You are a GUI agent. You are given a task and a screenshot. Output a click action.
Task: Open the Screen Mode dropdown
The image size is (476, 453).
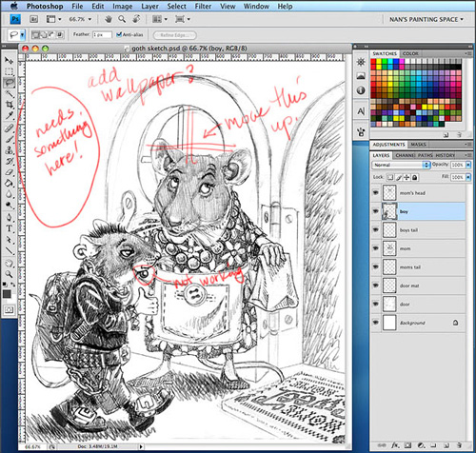pyautogui.click(x=183, y=19)
